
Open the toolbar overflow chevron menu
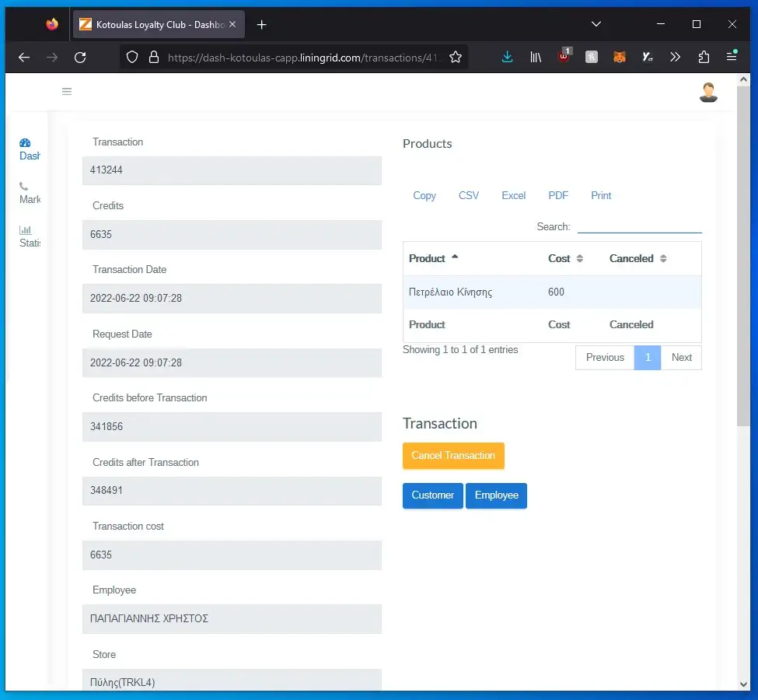675,57
